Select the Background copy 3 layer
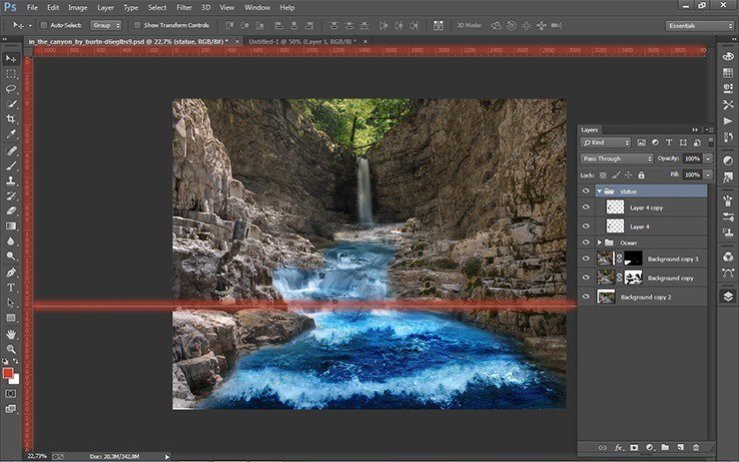Viewport: 739px width, 462px height. pyautogui.click(x=670, y=259)
